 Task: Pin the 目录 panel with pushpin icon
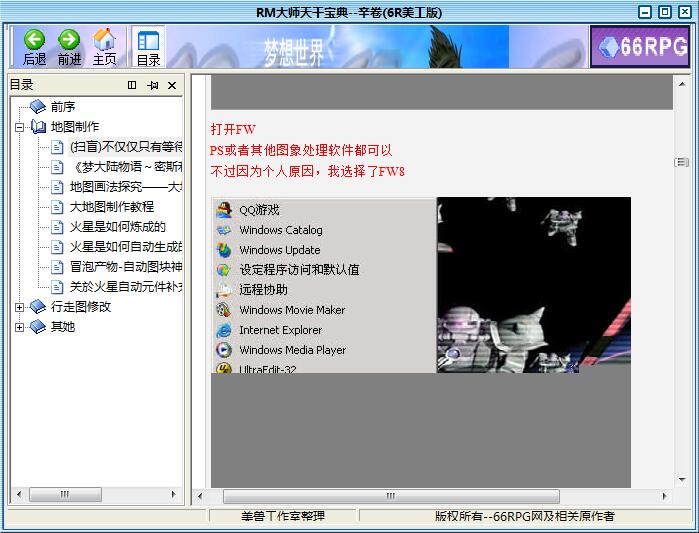[x=152, y=85]
